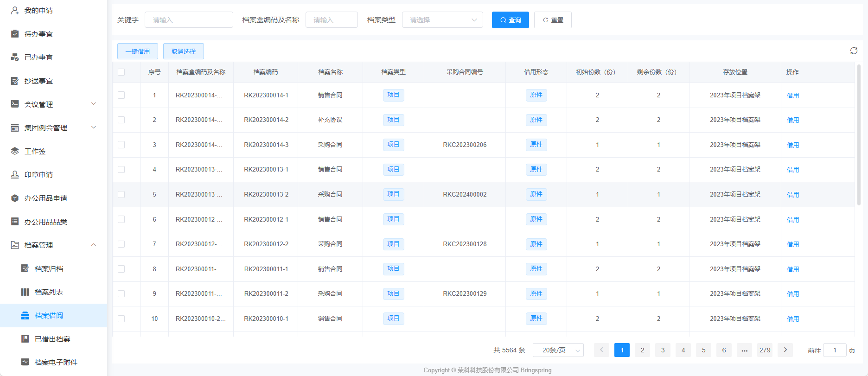The height and width of the screenshot is (376, 868).
Task: Open the 20条/页 page size dropdown
Action: (x=558, y=350)
